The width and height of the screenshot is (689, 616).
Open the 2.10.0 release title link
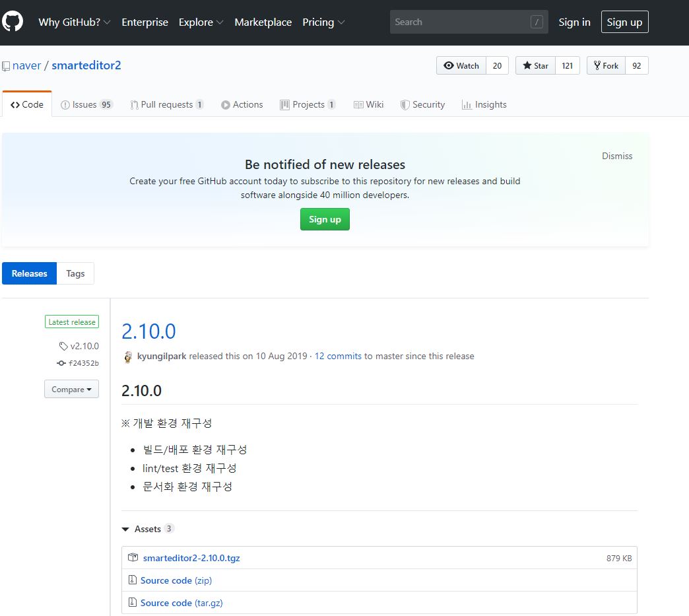point(148,331)
